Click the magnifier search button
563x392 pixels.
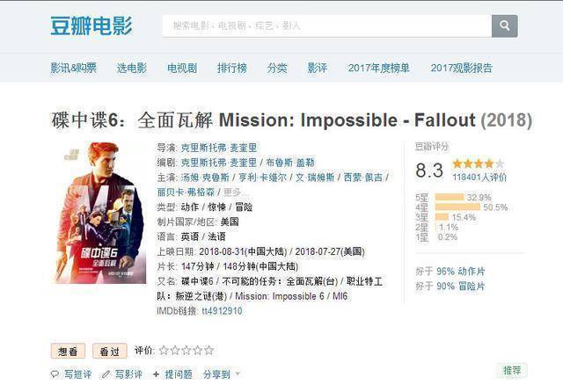(504, 25)
